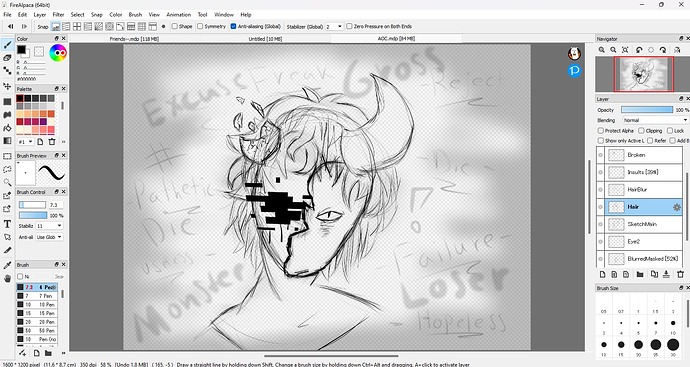Select the Lasso selection tool
The width and height of the screenshot is (690, 367).
pos(7,169)
